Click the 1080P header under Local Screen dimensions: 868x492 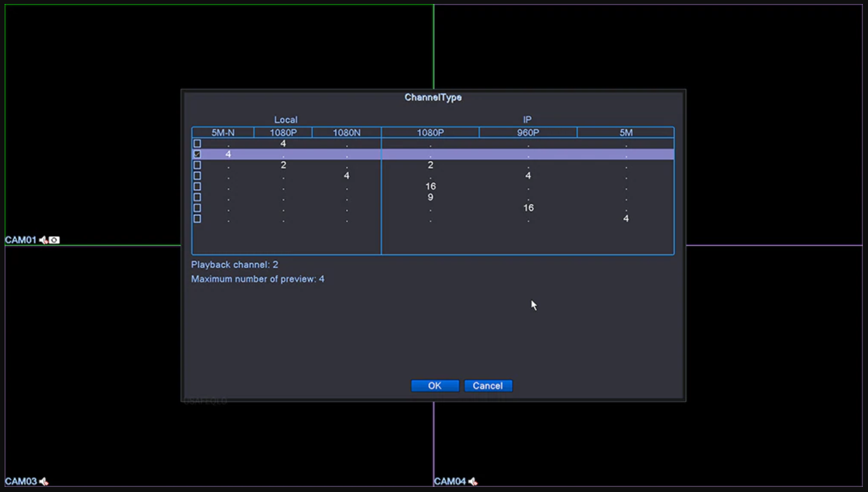click(283, 133)
